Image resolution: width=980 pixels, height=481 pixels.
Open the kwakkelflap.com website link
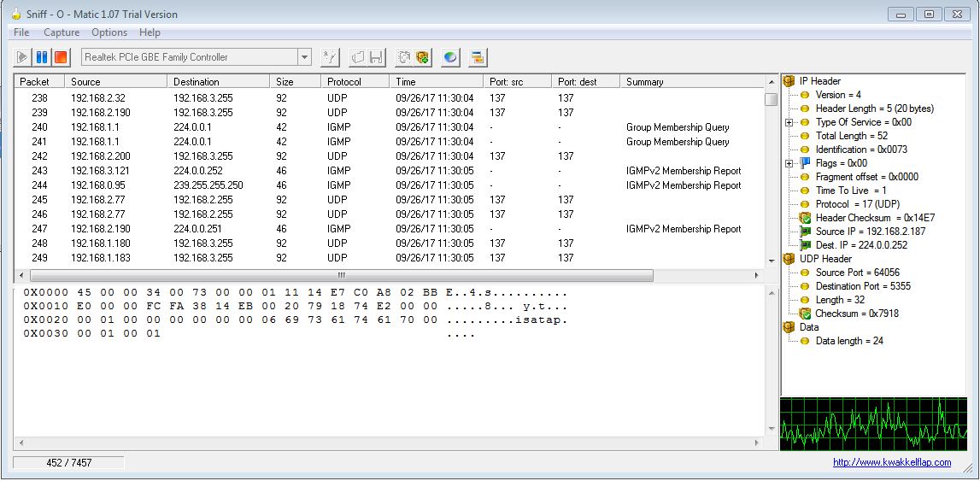(x=892, y=462)
